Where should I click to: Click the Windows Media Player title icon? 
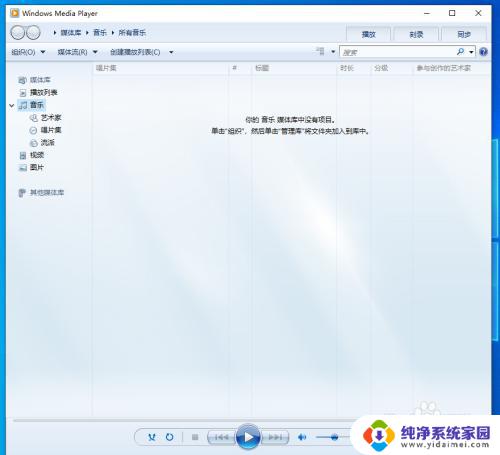coord(14,13)
